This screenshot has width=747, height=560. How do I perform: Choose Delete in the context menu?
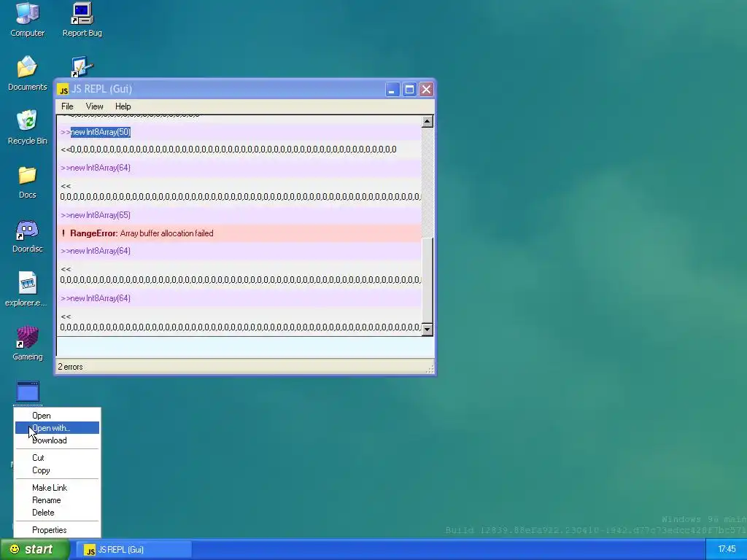57,513
